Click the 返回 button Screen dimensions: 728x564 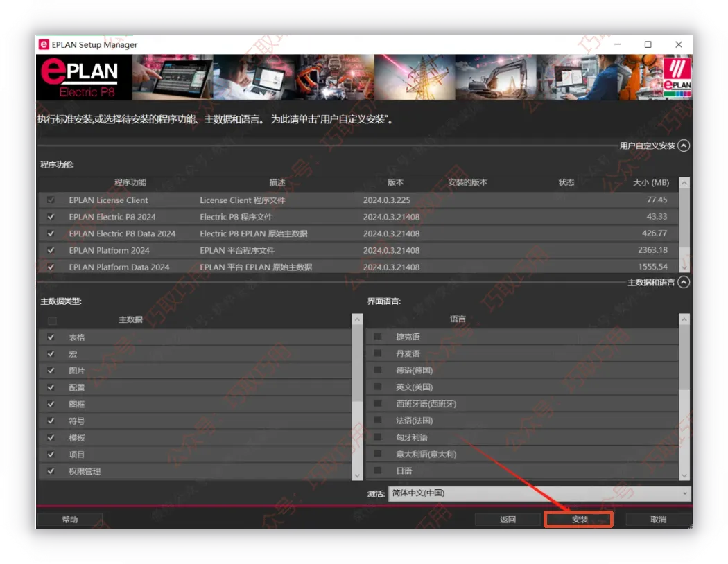click(508, 520)
